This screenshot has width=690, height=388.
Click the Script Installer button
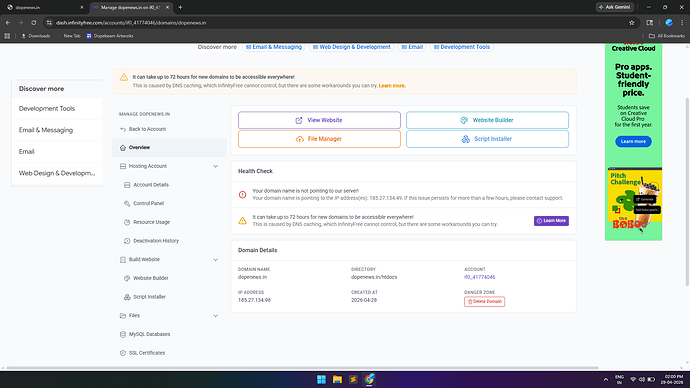point(487,139)
